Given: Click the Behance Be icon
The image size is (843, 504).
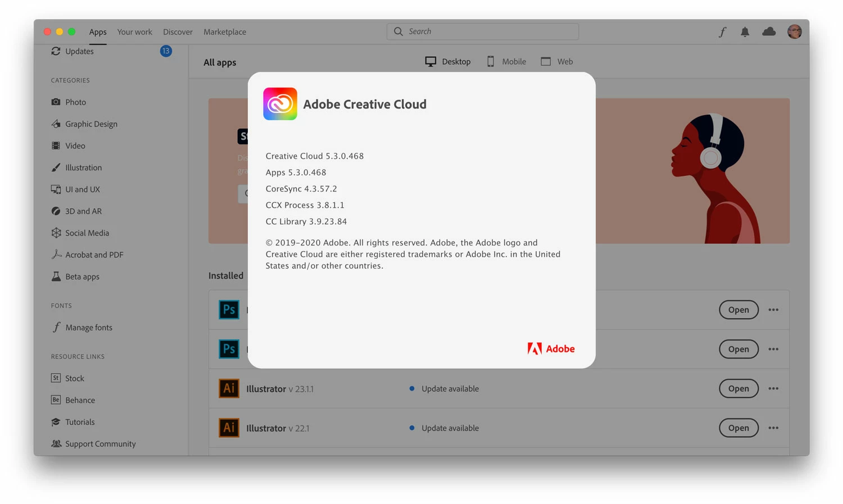Looking at the screenshot, I should 56,400.
